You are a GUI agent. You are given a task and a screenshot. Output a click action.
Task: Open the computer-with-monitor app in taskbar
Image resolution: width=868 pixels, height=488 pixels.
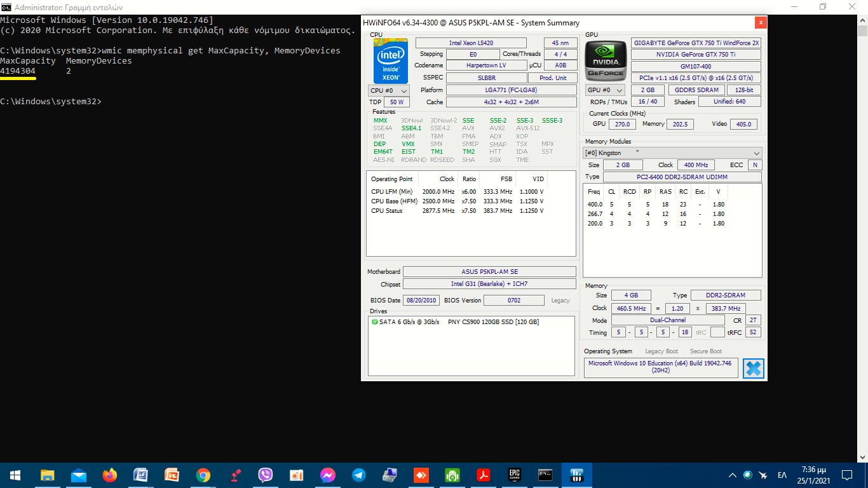390,475
